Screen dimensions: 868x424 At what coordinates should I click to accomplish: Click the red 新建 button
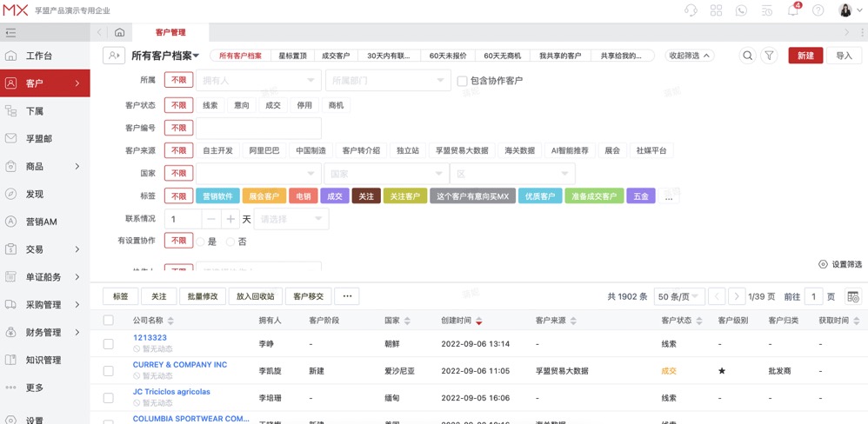coord(805,56)
